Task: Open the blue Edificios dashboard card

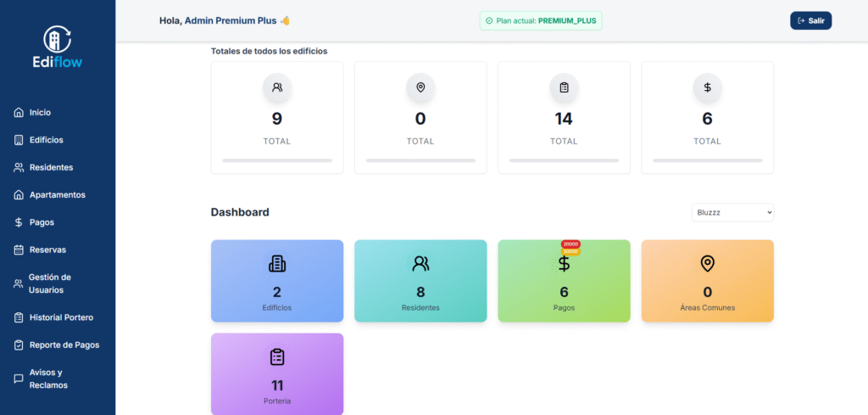Action: pos(277,281)
